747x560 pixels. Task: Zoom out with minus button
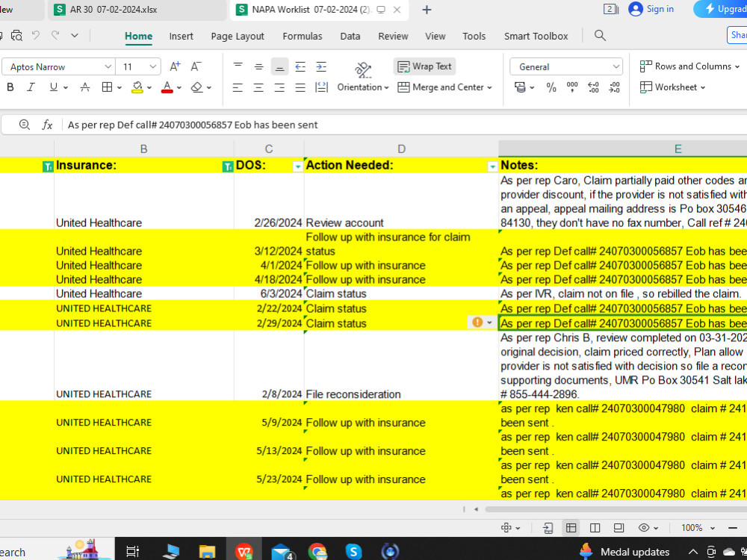(x=733, y=528)
